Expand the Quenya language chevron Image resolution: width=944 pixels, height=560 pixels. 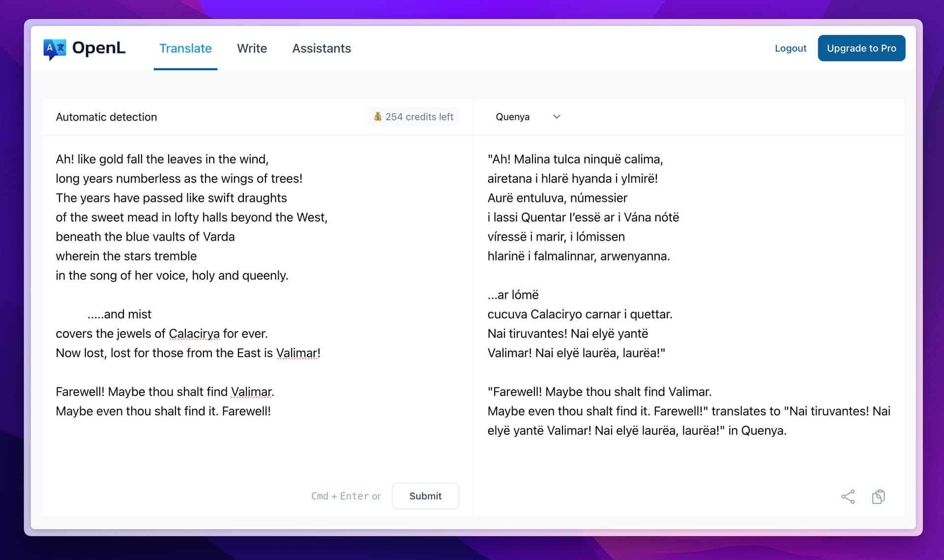point(557,117)
